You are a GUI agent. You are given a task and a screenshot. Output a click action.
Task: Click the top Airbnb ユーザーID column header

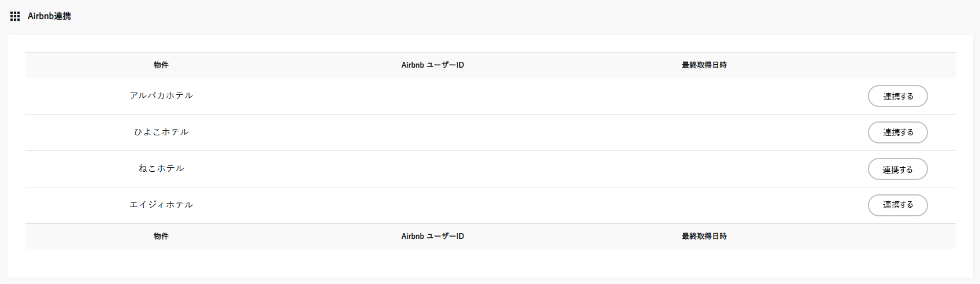[x=433, y=65]
